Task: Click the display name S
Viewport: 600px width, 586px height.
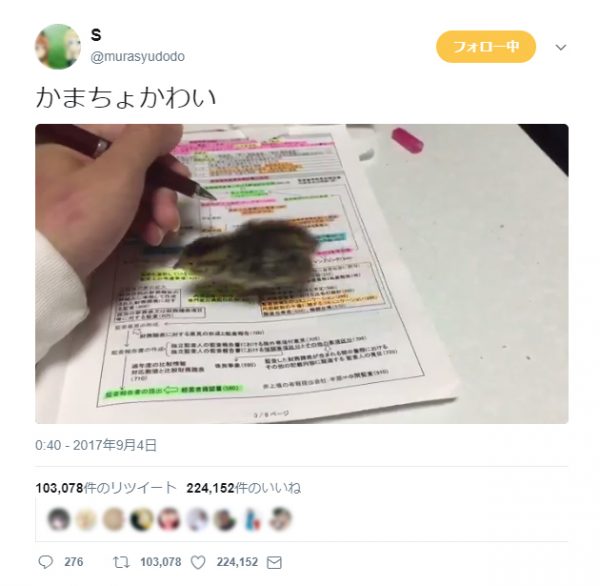Action: click(96, 35)
